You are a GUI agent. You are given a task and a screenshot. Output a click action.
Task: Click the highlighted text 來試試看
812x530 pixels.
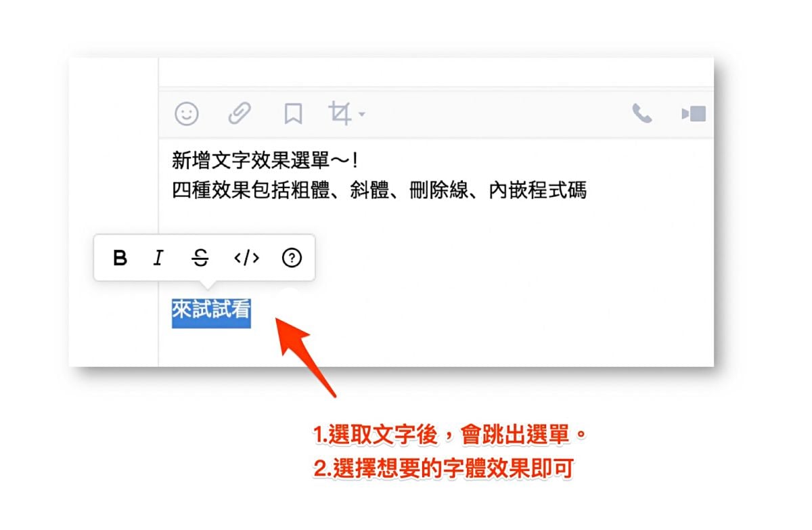pos(211,311)
